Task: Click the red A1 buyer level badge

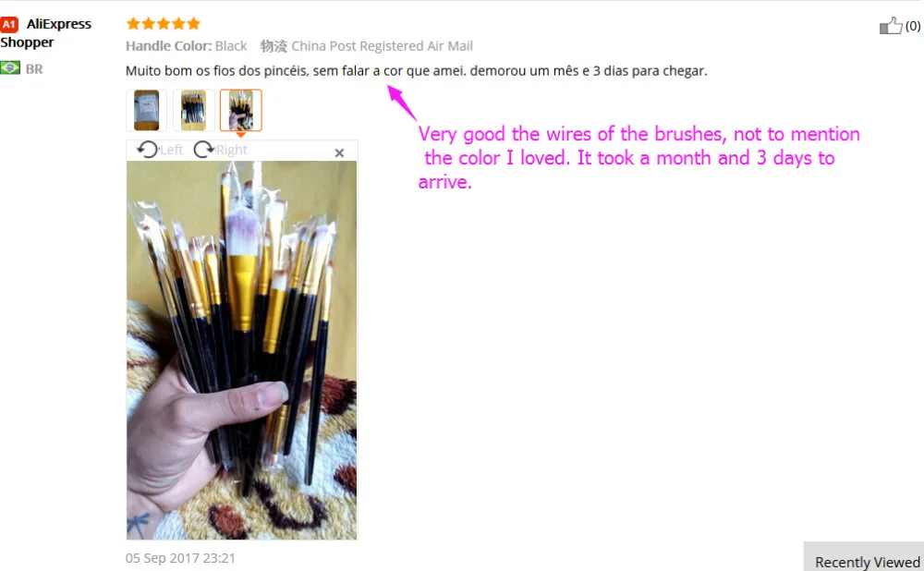Action: (9, 24)
